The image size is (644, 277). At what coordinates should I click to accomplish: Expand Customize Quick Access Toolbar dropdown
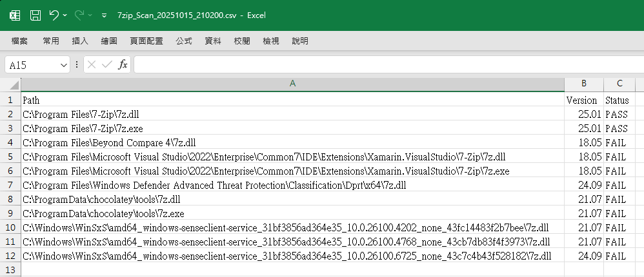tap(104, 15)
